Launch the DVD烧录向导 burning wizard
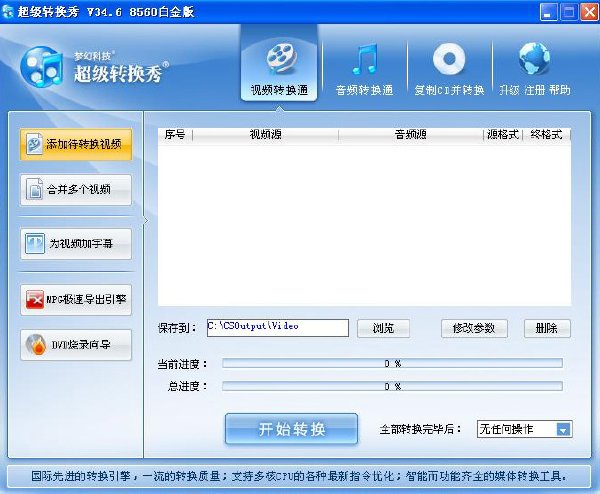Viewport: 600px width, 494px height. [x=76, y=345]
